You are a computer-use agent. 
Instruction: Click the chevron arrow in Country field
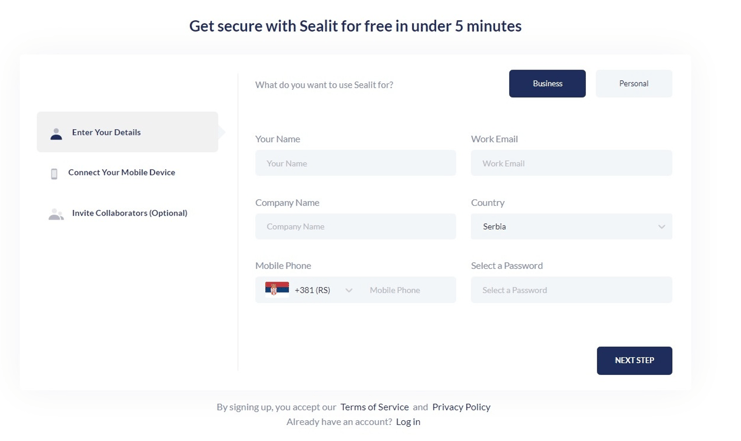click(x=662, y=227)
